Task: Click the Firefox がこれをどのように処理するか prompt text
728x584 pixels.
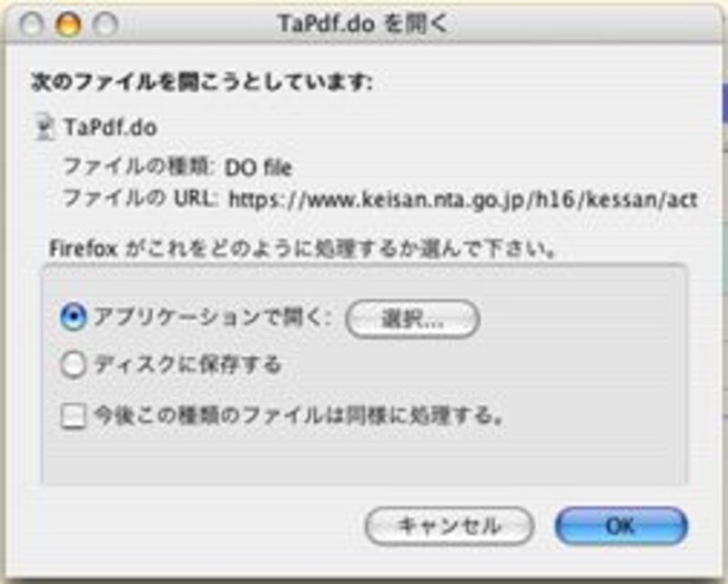Action: coord(303,248)
